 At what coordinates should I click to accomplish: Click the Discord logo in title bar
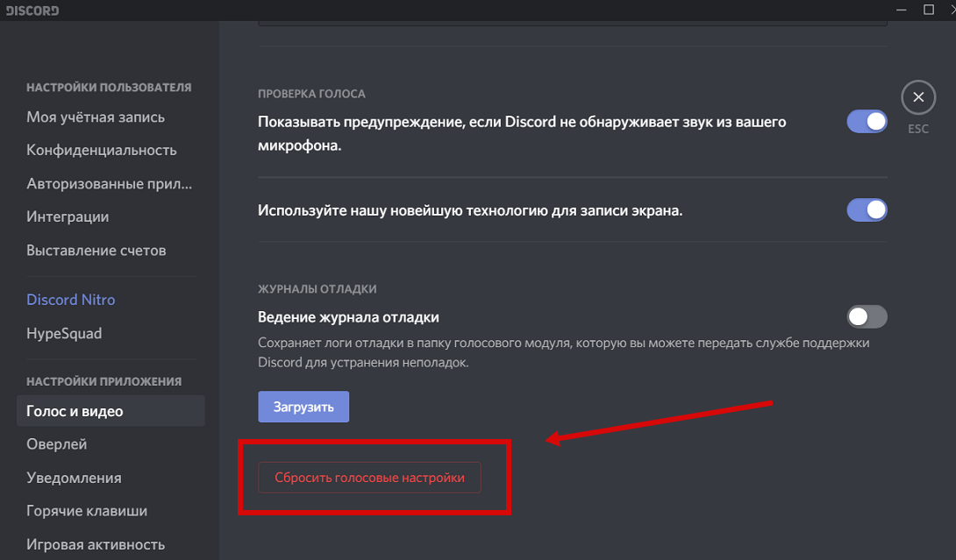click(32, 11)
